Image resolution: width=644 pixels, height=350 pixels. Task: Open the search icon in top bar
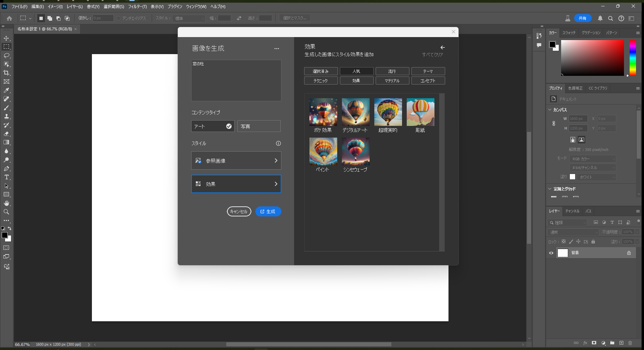(611, 18)
